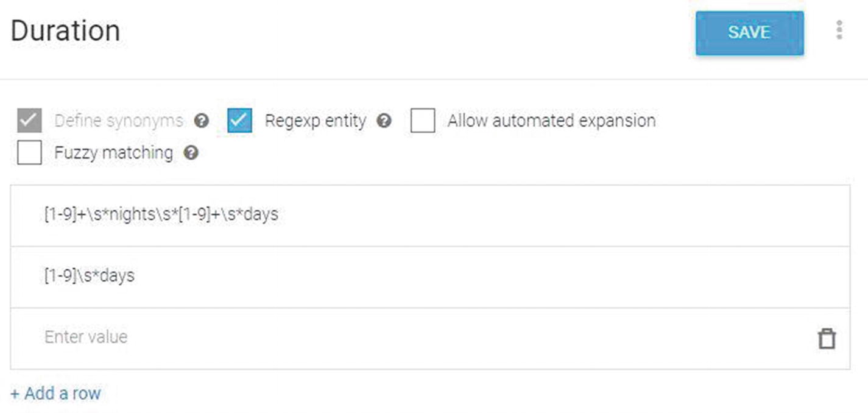Click the Fuzzy matching label text

pyautogui.click(x=114, y=152)
